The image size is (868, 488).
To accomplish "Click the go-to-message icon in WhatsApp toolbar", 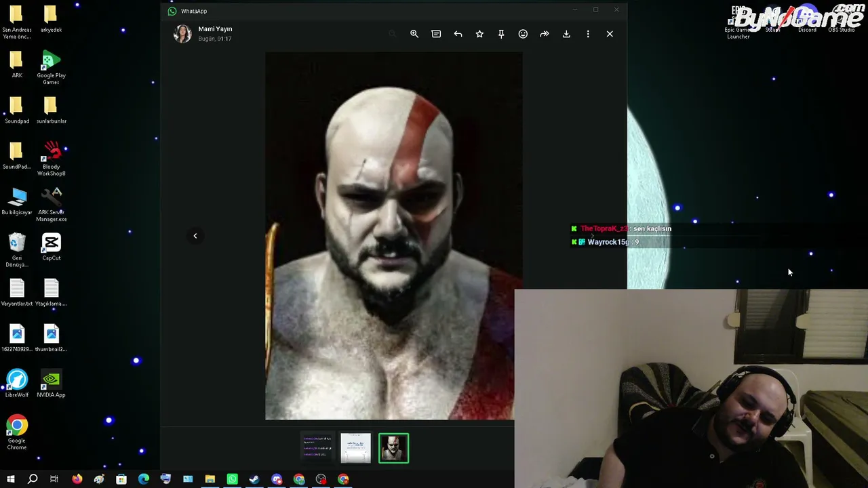I will tap(436, 34).
